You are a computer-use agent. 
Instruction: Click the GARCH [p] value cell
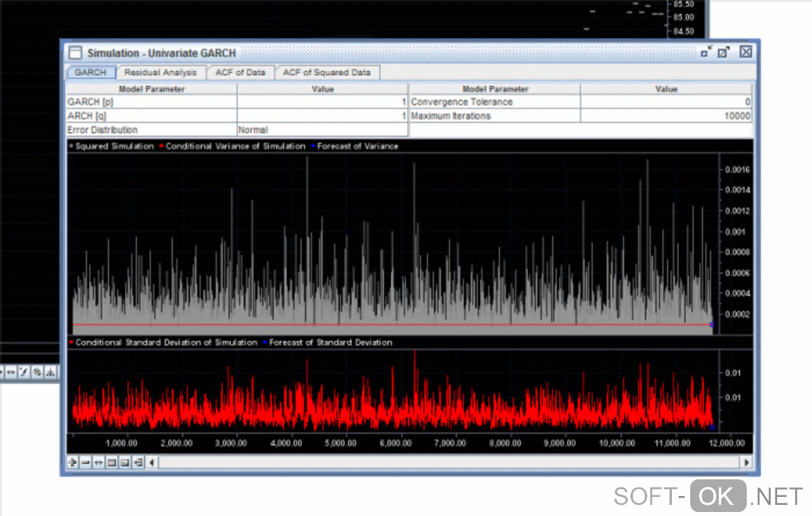click(x=322, y=102)
